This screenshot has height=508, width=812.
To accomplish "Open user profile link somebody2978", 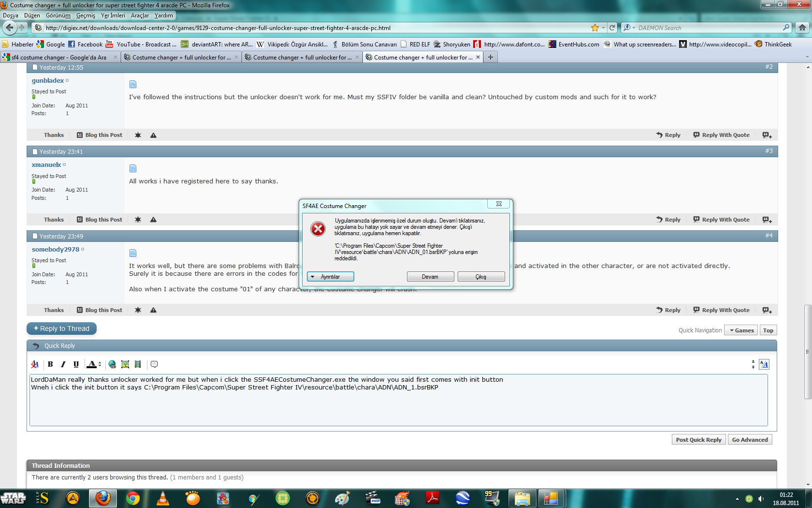I will (x=56, y=249).
